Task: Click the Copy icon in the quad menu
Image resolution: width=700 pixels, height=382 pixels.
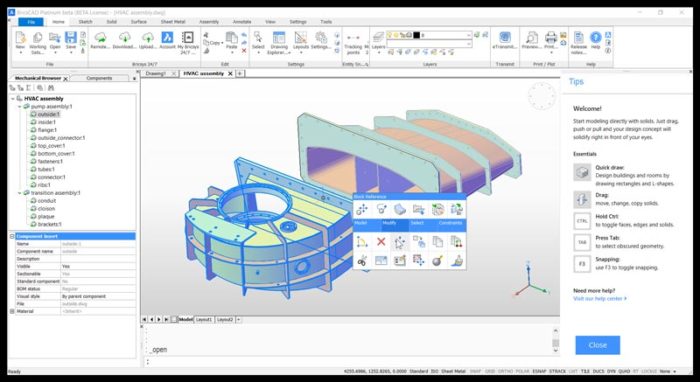Action: pos(438,242)
